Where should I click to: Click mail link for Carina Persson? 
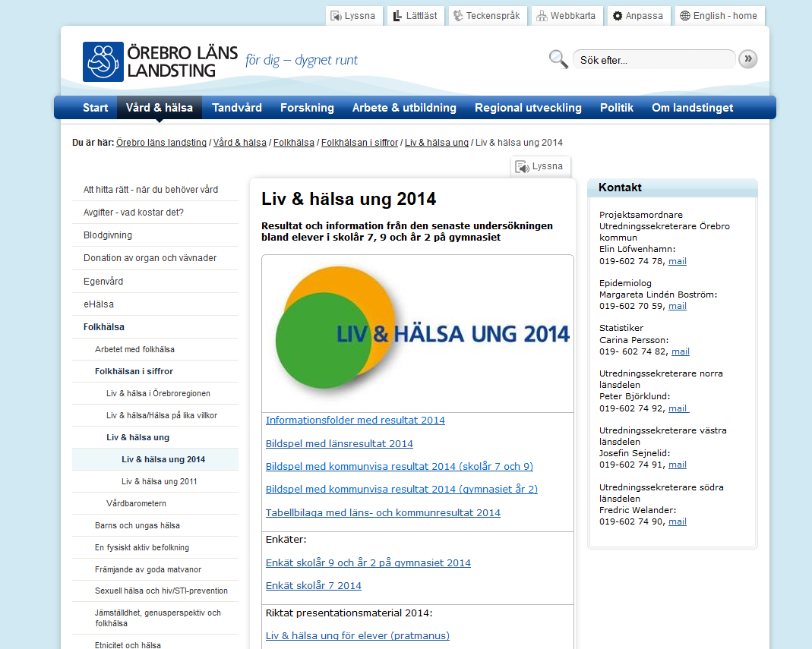click(x=681, y=351)
